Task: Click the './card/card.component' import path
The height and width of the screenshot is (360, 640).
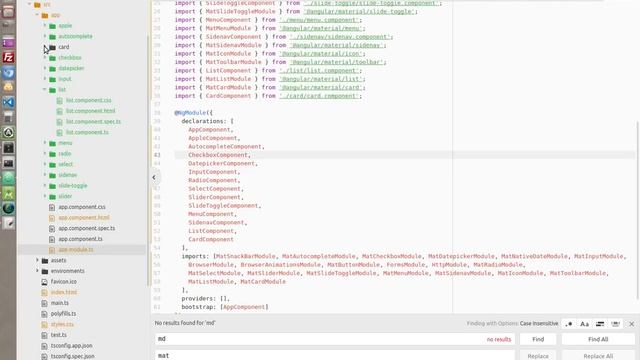Action: click(319, 96)
